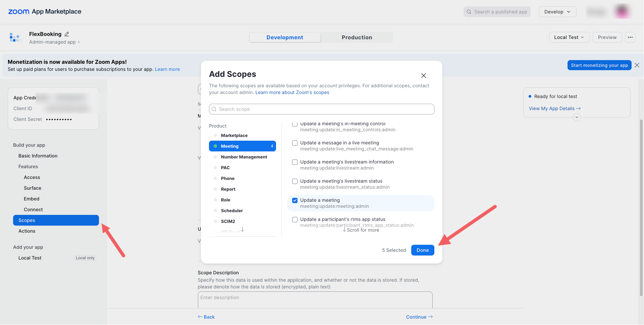
Task: Select the Marketplace product category
Action: coord(242,135)
